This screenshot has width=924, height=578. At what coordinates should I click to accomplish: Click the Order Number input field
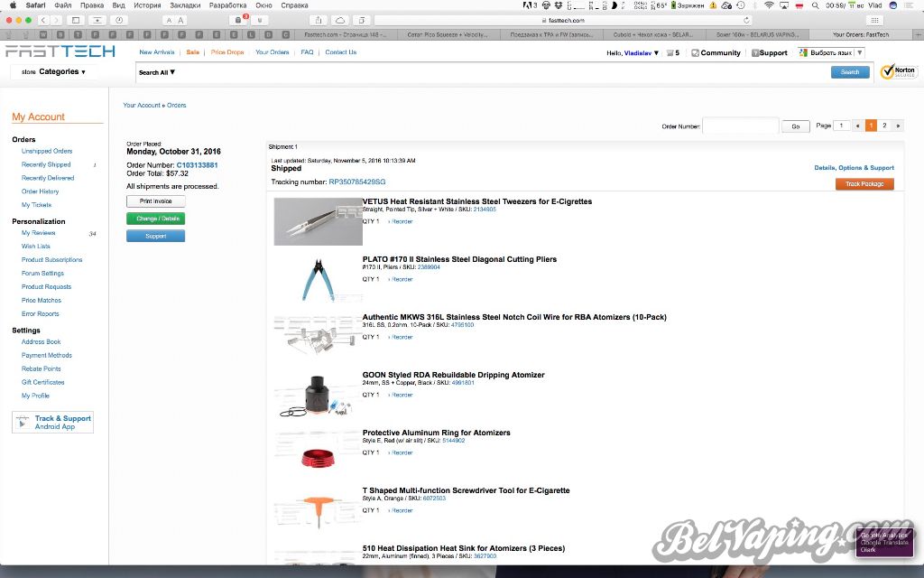(x=741, y=126)
